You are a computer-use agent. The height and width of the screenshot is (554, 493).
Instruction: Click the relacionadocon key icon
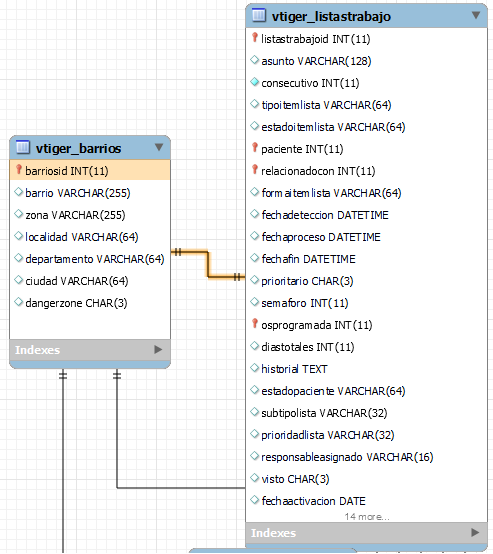pyautogui.click(x=254, y=170)
